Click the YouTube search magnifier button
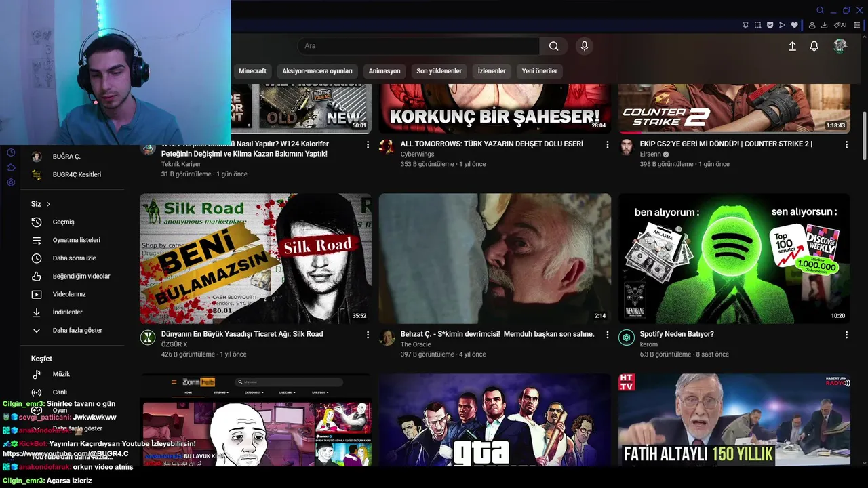This screenshot has width=868, height=488. click(x=554, y=46)
